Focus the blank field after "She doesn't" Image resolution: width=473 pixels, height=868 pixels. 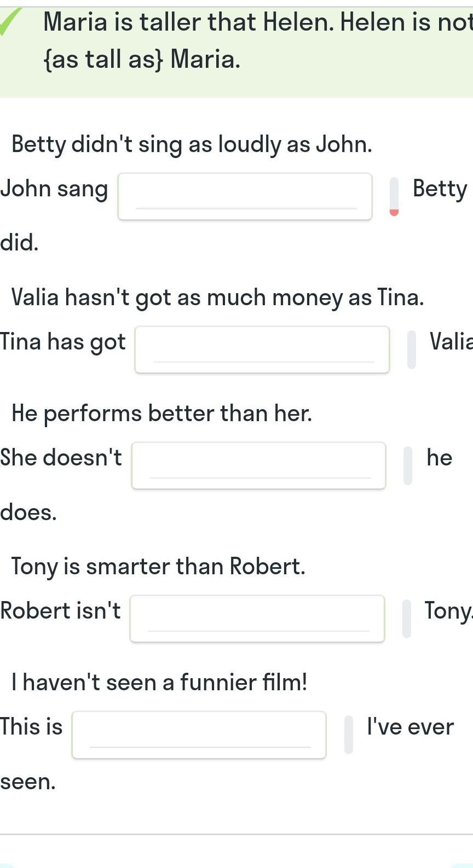[x=258, y=465]
